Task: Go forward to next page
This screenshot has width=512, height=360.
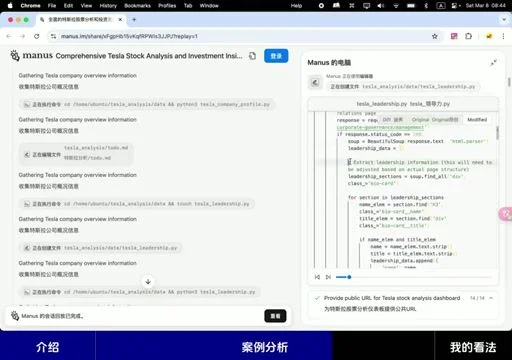Action: point(23,36)
